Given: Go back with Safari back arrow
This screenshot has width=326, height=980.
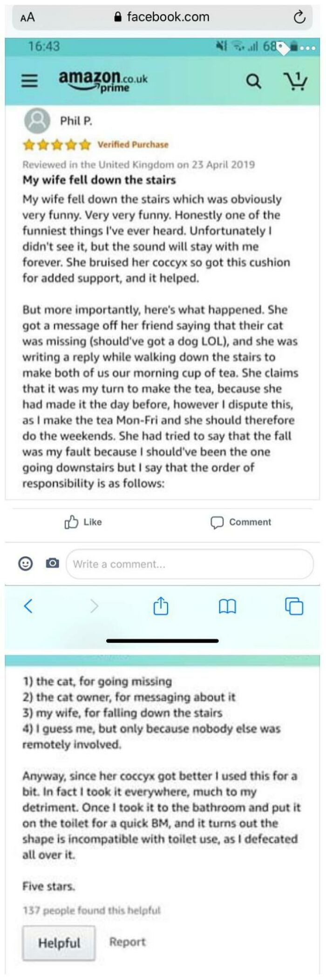Looking at the screenshot, I should pyautogui.click(x=28, y=606).
